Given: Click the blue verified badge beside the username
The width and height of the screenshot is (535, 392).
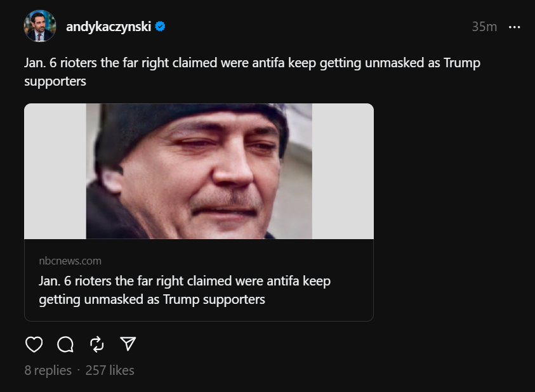Looking at the screenshot, I should [161, 27].
